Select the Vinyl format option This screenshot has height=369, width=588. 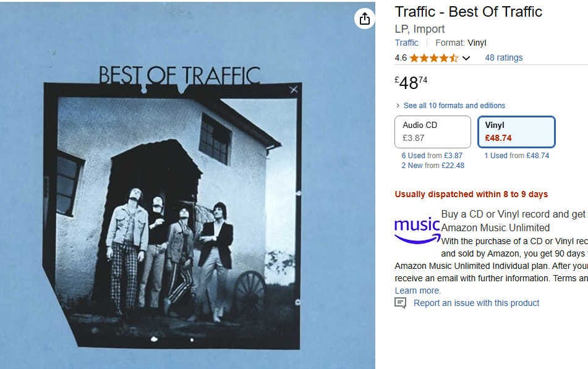point(516,132)
